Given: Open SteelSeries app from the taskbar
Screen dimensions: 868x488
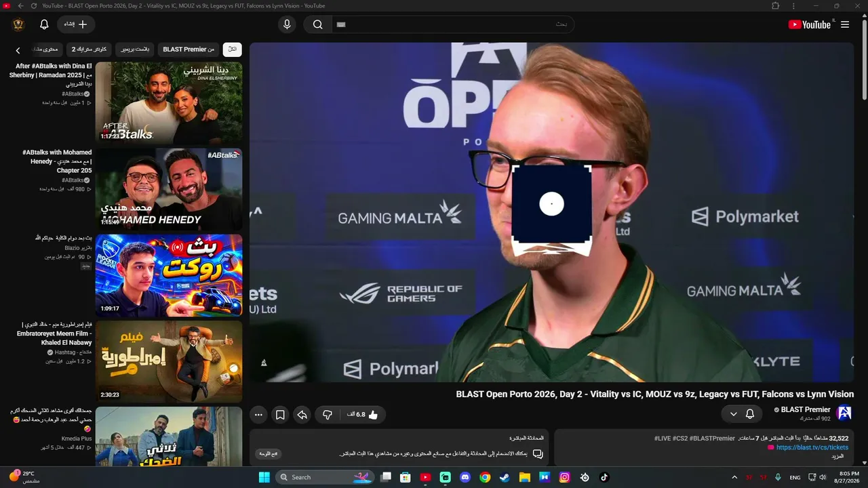Looking at the screenshot, I should coord(585,477).
